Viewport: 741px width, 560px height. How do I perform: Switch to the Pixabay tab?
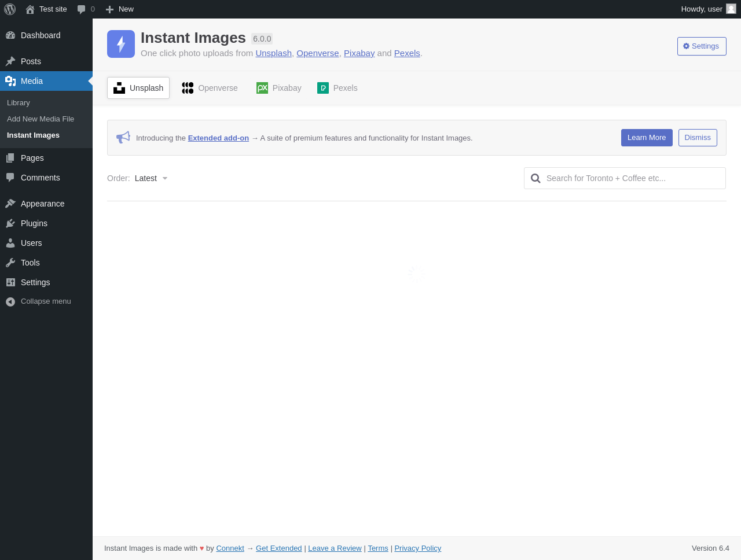click(x=279, y=88)
